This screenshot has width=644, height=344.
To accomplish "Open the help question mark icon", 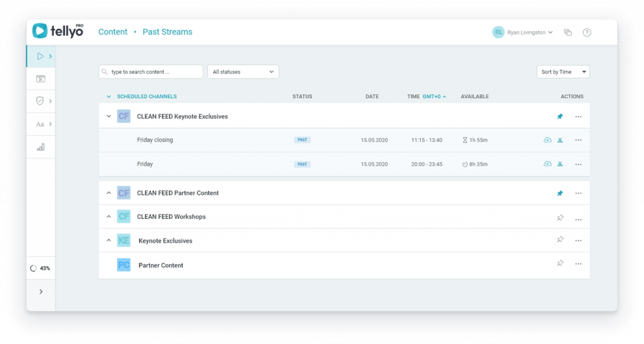I will click(587, 33).
